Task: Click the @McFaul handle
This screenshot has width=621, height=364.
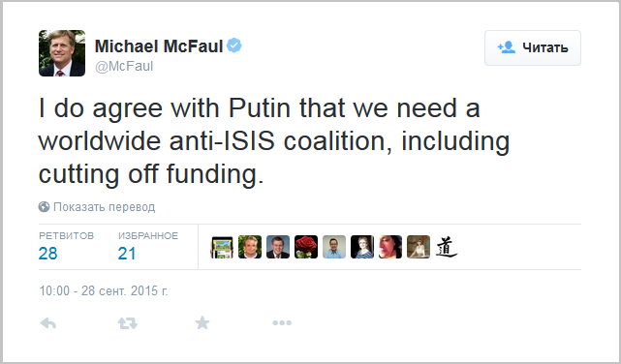Action: (x=124, y=66)
